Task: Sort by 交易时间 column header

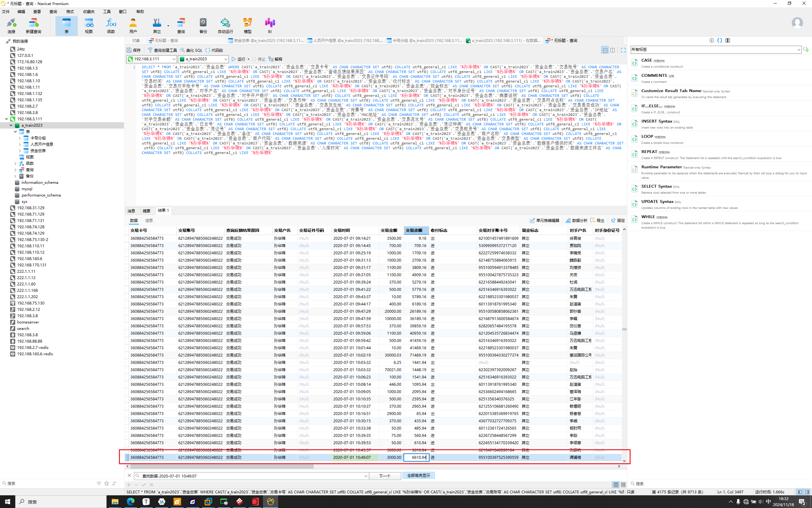Action: pyautogui.click(x=355, y=231)
